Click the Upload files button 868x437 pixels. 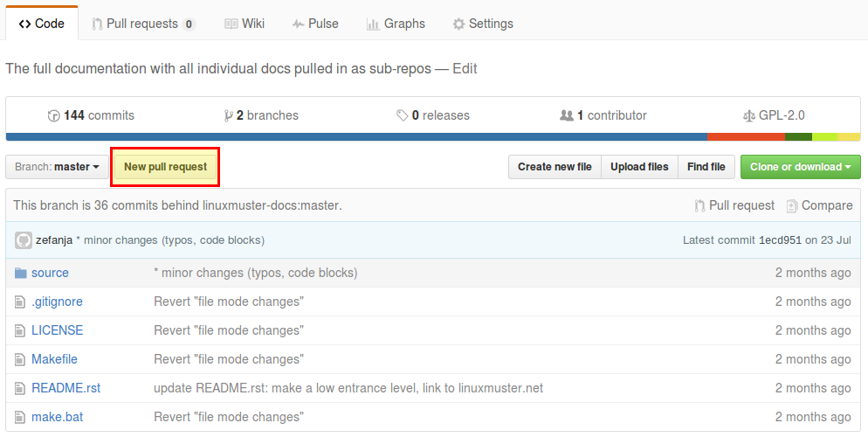pyautogui.click(x=639, y=167)
